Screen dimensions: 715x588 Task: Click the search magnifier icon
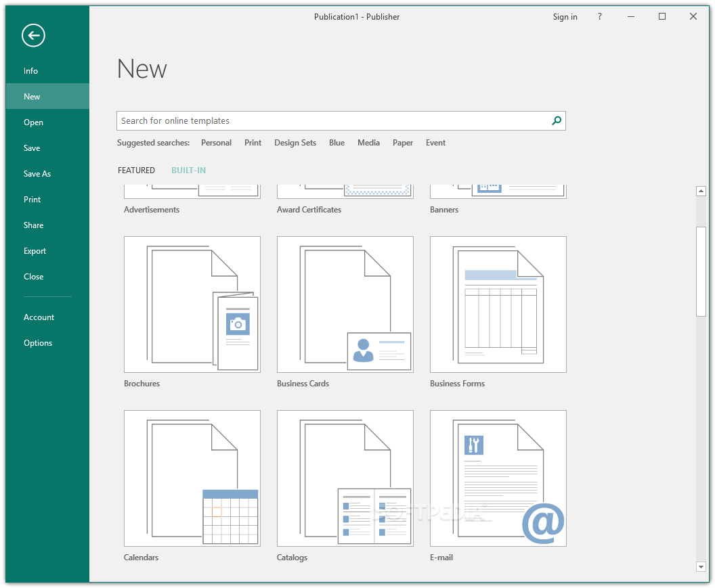[x=557, y=121]
